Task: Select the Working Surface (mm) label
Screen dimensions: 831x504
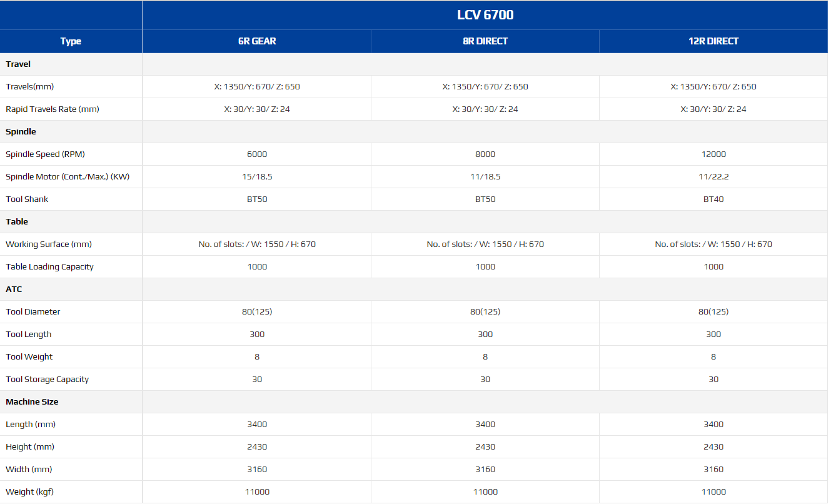Action: tap(49, 244)
